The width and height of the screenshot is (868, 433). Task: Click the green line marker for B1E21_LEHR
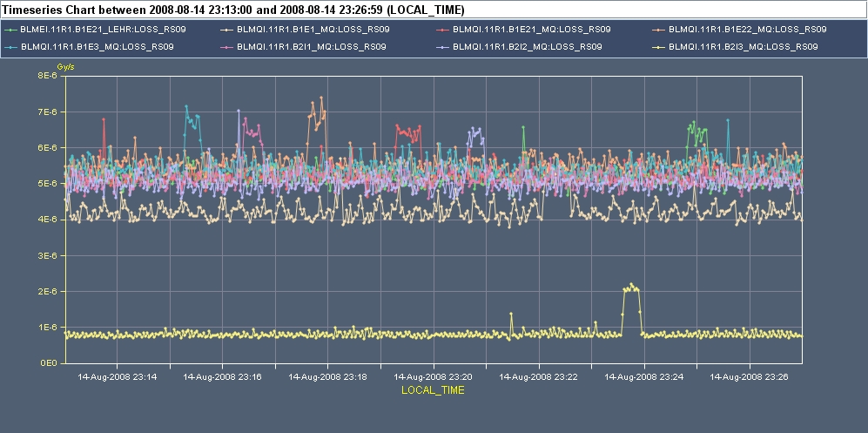pos(10,30)
